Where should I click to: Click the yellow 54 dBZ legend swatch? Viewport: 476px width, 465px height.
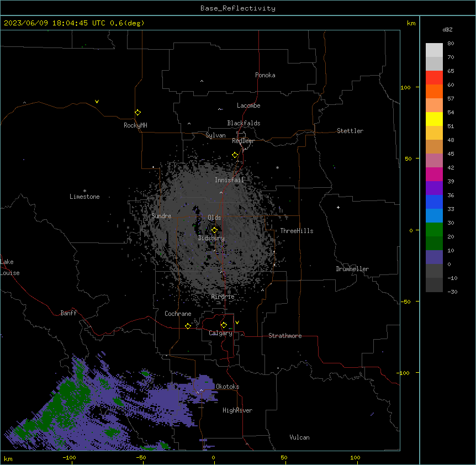click(x=434, y=119)
